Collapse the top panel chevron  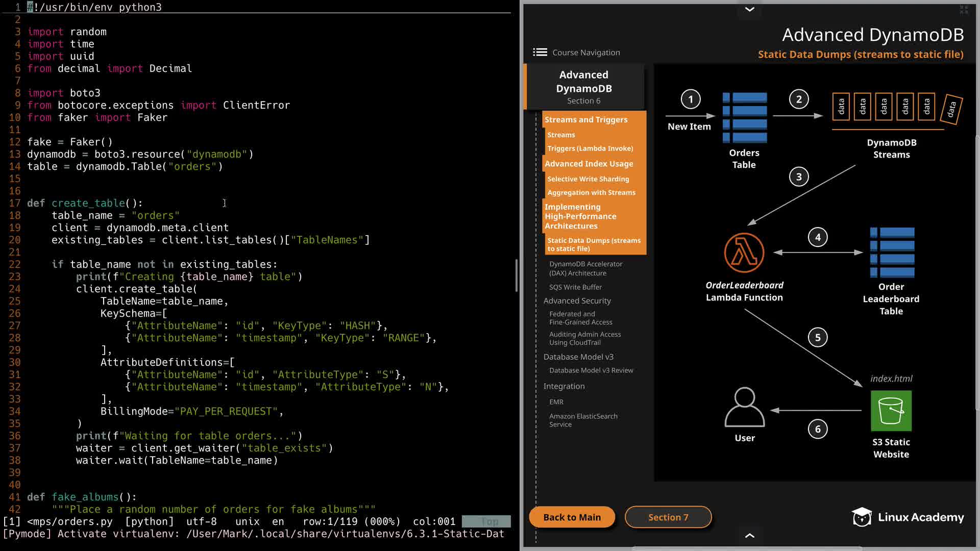pos(749,9)
